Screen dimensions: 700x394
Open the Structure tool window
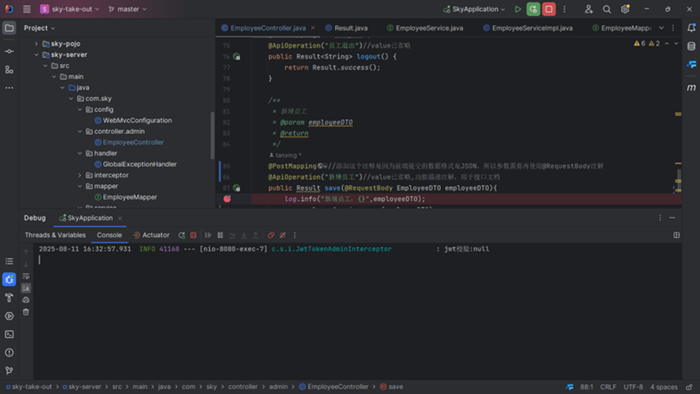9,70
